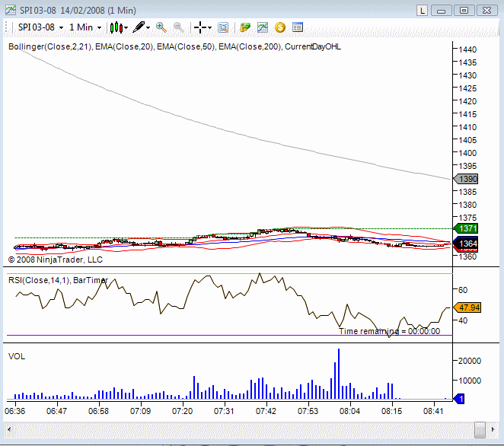Click the 1 Min interval selector text

tap(81, 27)
